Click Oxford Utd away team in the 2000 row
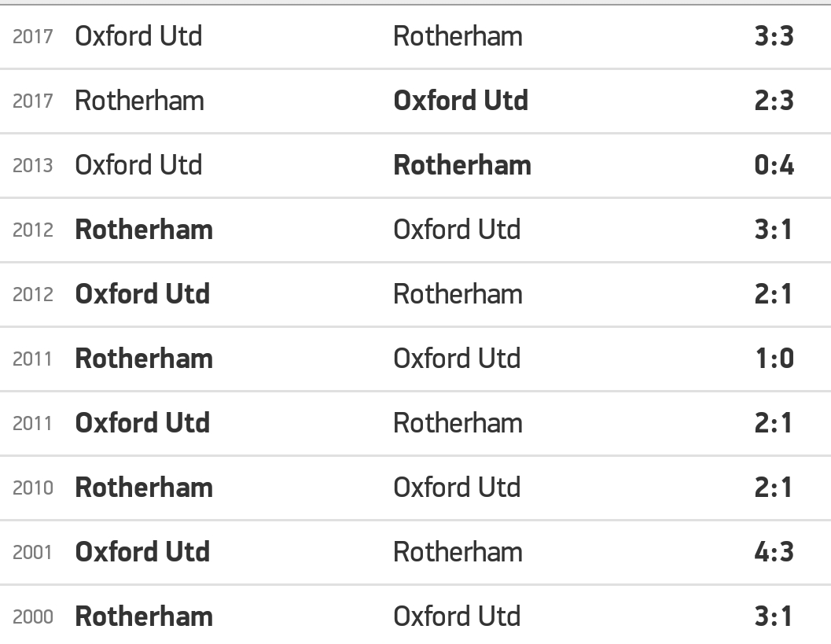The width and height of the screenshot is (831, 644). click(x=457, y=617)
